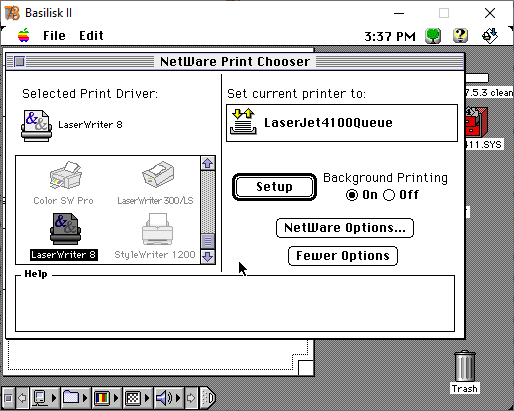Click the LaserJet4100Queue printer queue icon
This screenshot has width=514, height=411.
click(243, 122)
